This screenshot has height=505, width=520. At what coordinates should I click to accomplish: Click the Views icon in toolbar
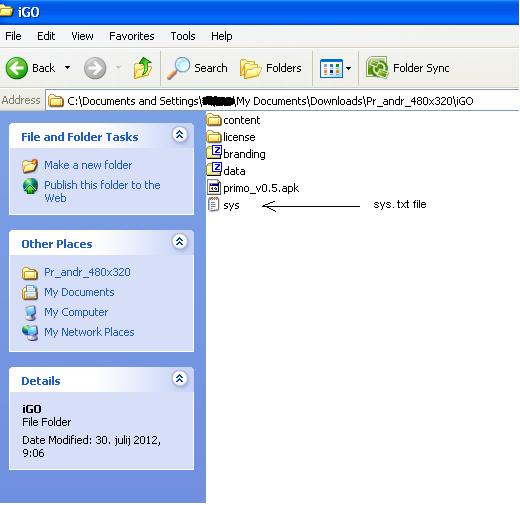331,68
